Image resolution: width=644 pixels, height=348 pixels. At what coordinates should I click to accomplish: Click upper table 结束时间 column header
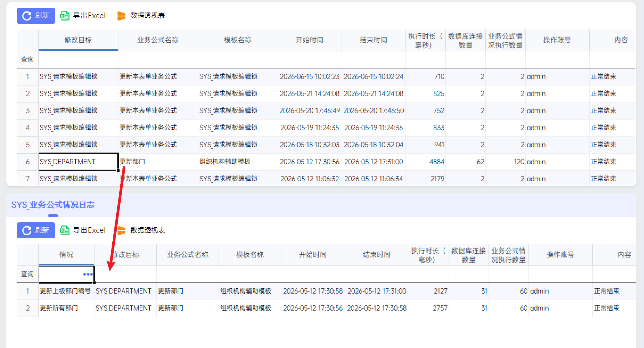tap(374, 40)
